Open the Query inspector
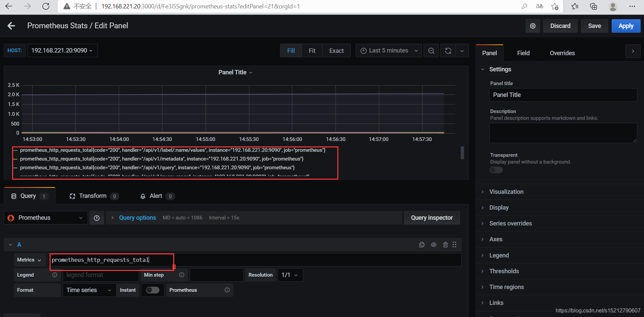 pos(432,218)
